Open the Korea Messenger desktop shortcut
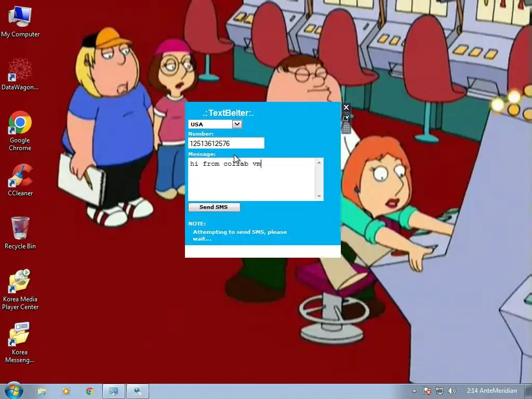532x399 pixels. point(20,343)
